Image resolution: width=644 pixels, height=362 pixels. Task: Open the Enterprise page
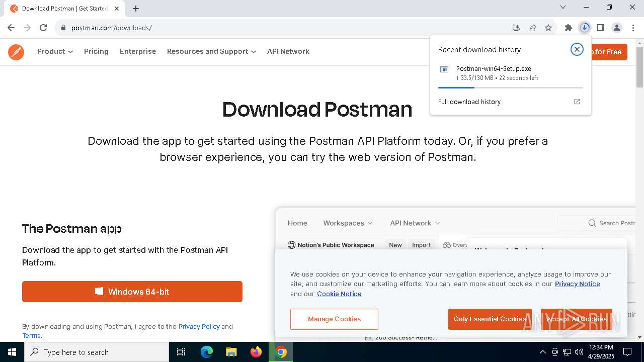point(138,51)
